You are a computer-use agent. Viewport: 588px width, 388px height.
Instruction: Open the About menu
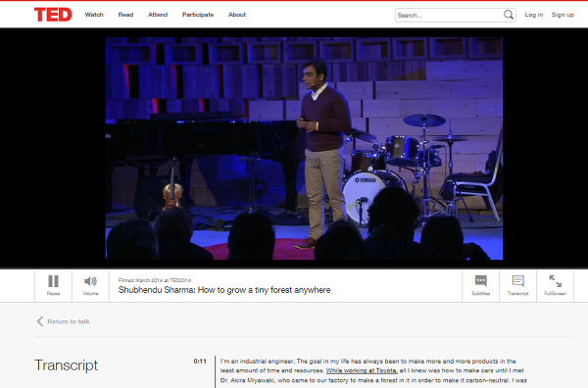tap(237, 15)
